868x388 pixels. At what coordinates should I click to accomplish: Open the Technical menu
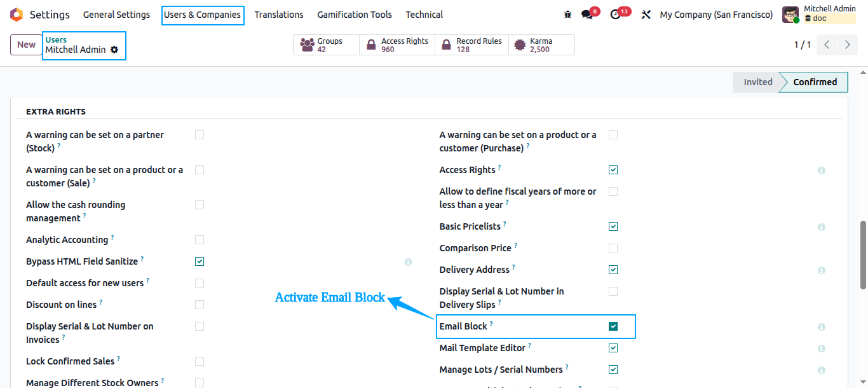tap(424, 15)
